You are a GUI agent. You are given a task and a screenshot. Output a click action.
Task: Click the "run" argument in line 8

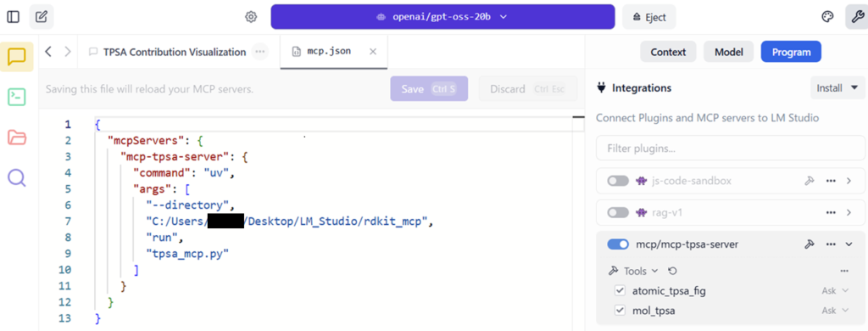(x=162, y=238)
